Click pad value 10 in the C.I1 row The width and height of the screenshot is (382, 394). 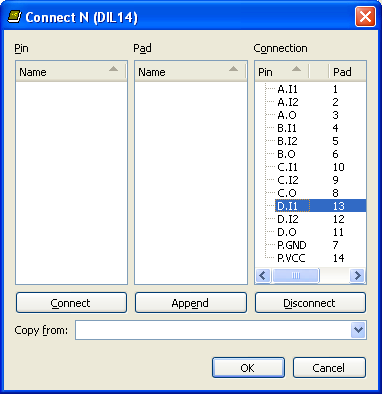click(x=339, y=167)
